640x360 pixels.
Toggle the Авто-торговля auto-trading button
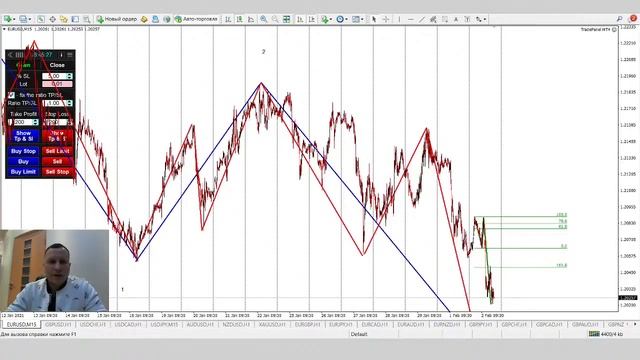coord(196,19)
